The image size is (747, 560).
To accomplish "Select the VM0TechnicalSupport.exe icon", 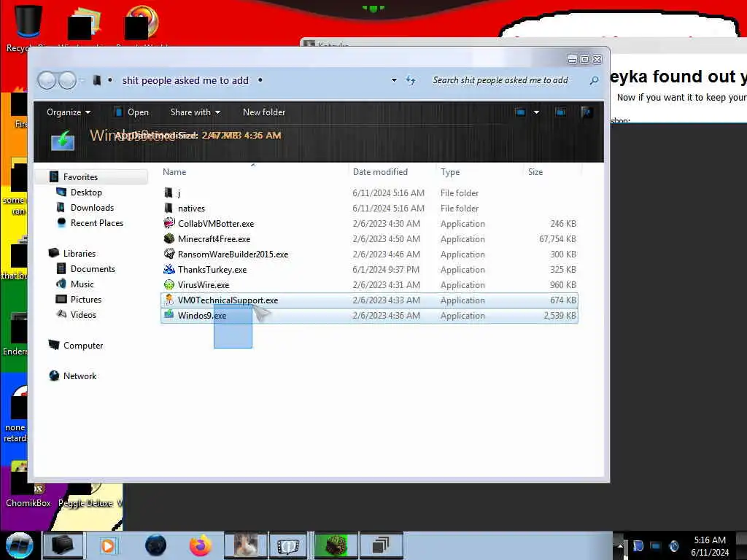I will 169,300.
